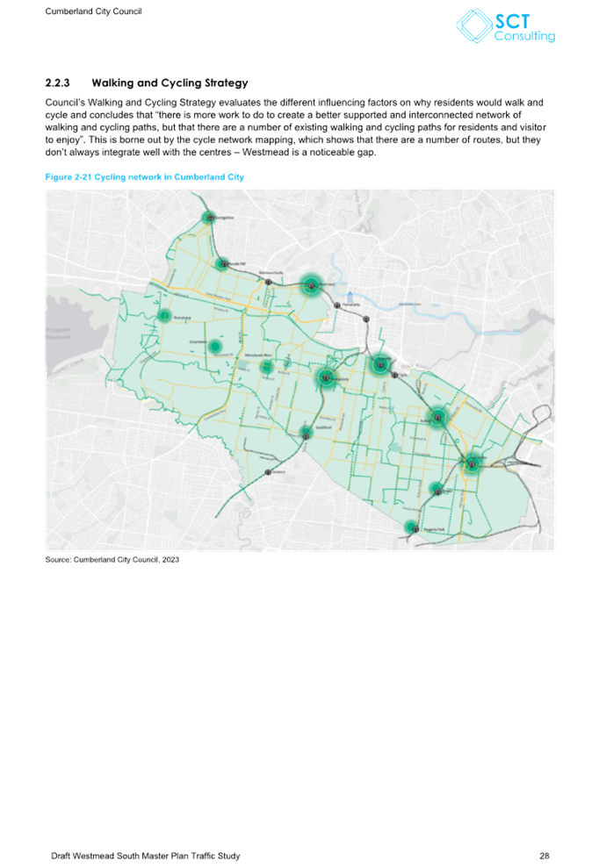Click the Berala station marker
The height and width of the screenshot is (868, 599).
coord(437,490)
